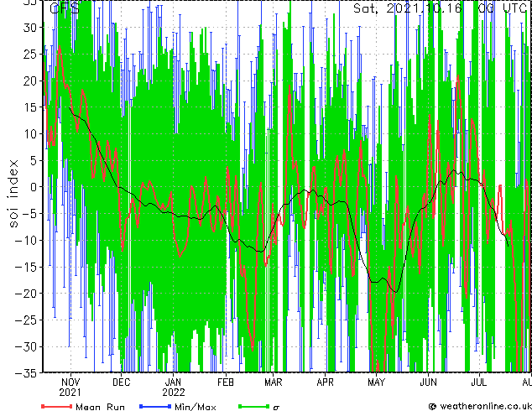Screen dimensions: 532x411
Task: Click the green sigma legend line
Action: pos(254,406)
